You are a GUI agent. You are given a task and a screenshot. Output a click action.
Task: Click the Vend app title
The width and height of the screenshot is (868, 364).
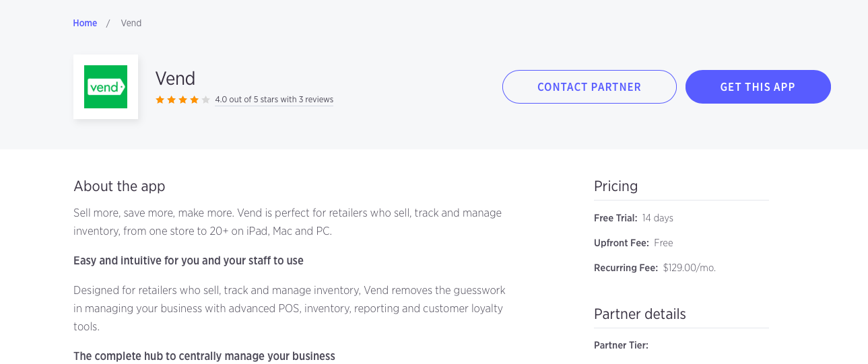(175, 79)
